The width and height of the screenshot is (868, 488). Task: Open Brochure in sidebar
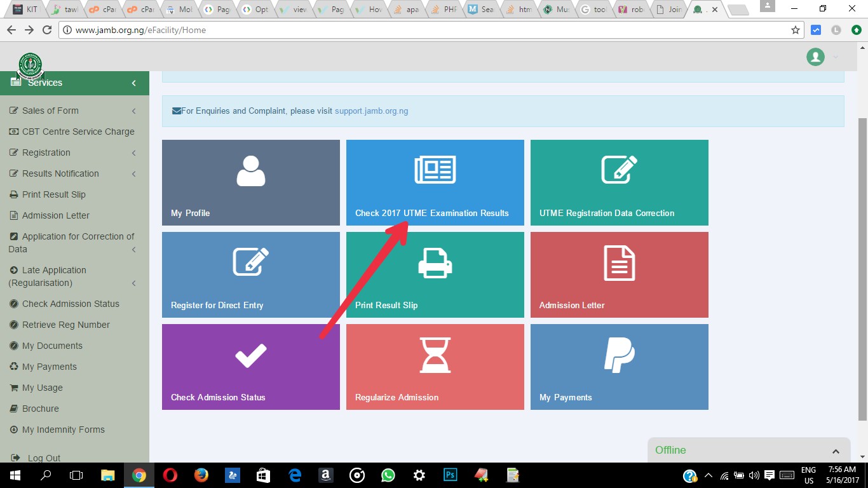click(74, 409)
